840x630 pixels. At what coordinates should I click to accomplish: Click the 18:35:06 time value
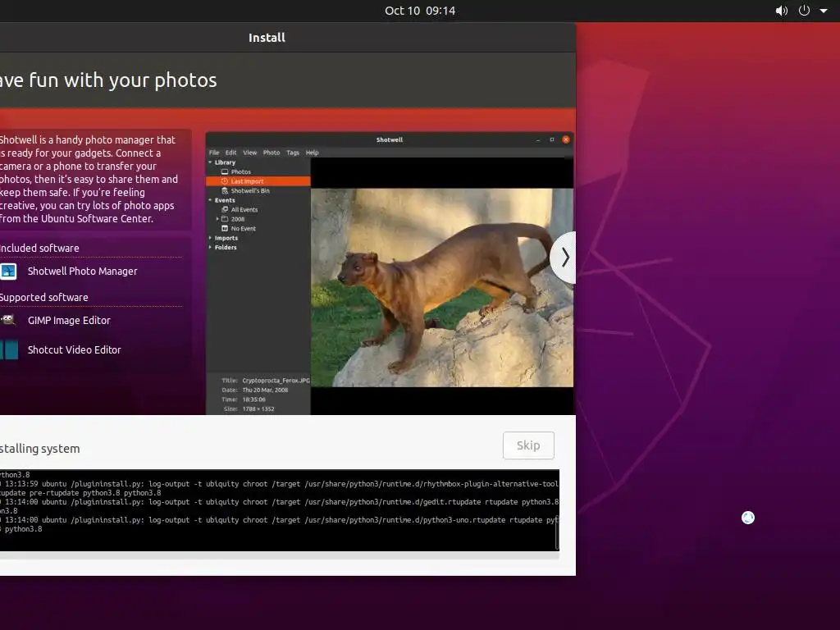click(254, 399)
